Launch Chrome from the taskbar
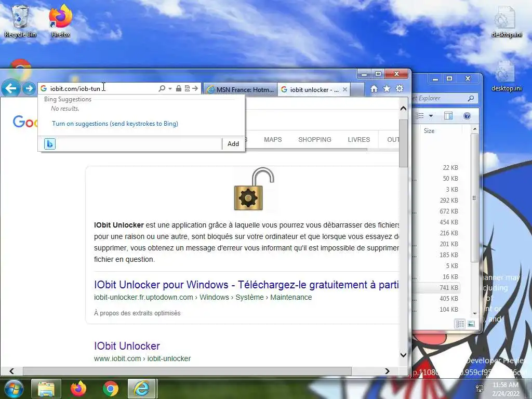The image size is (532, 399). coord(111,389)
